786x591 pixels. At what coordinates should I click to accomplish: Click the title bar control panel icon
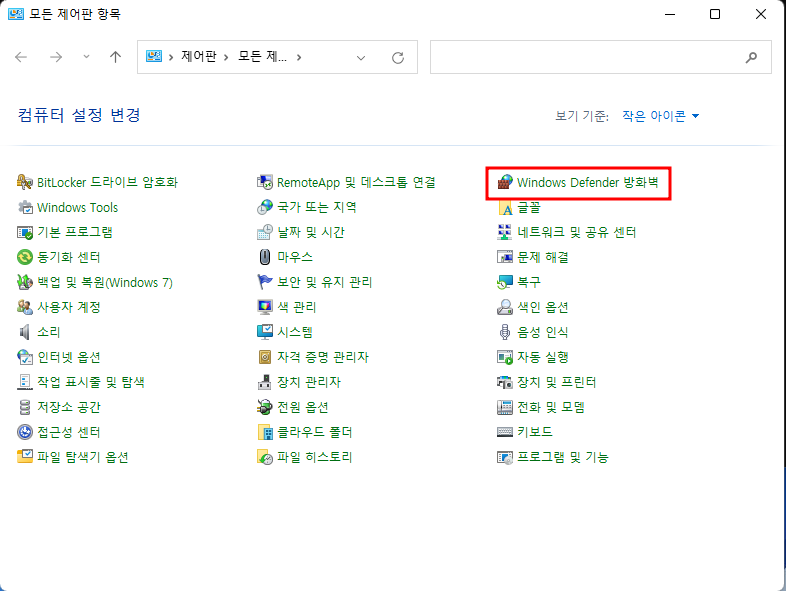coord(16,14)
